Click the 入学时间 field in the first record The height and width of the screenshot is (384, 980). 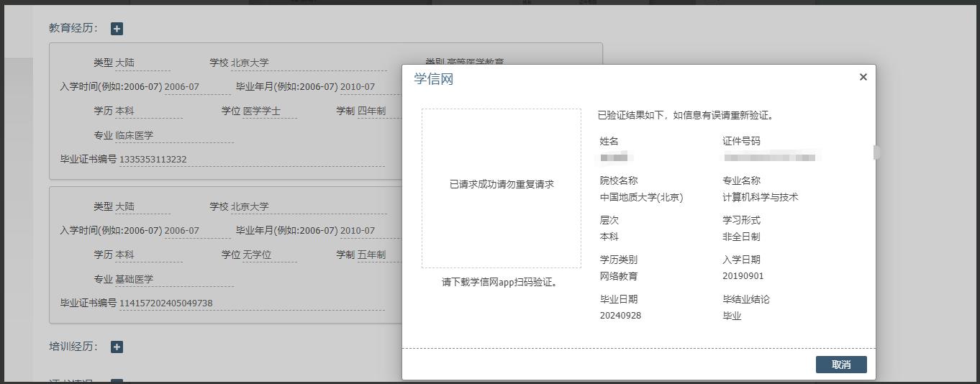(x=196, y=87)
